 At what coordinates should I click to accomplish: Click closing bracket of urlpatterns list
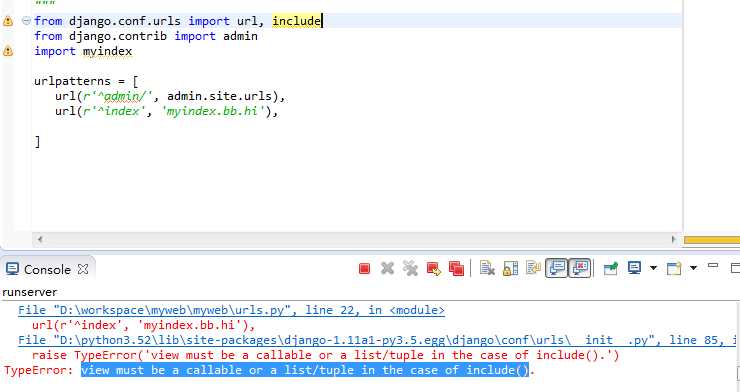point(37,142)
